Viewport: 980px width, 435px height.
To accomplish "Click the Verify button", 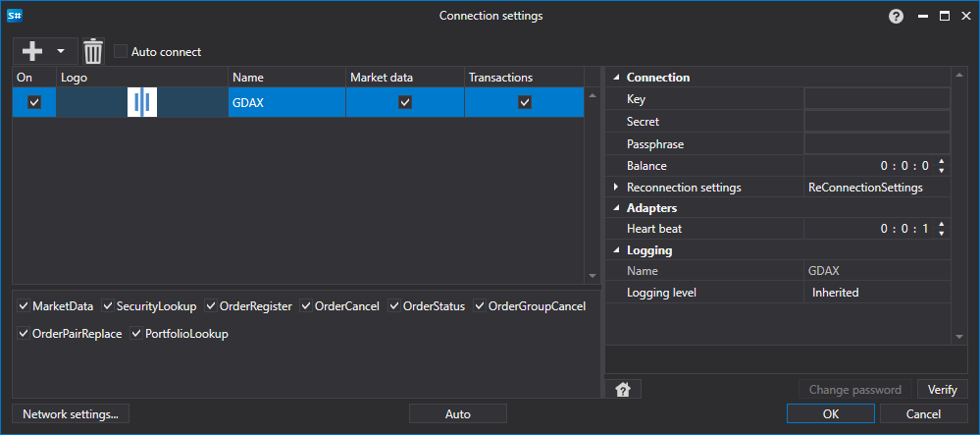I will click(x=943, y=389).
